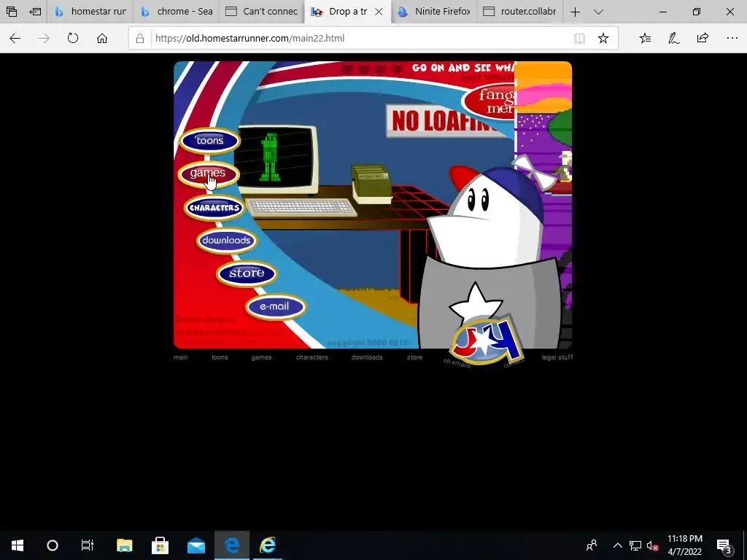Screen dimensions: 747x560
Task: Click the footer 'characters' link
Action: [312, 357]
